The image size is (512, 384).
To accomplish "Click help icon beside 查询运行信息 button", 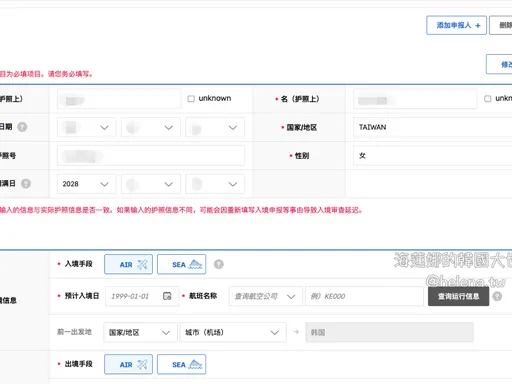I will [x=497, y=296].
